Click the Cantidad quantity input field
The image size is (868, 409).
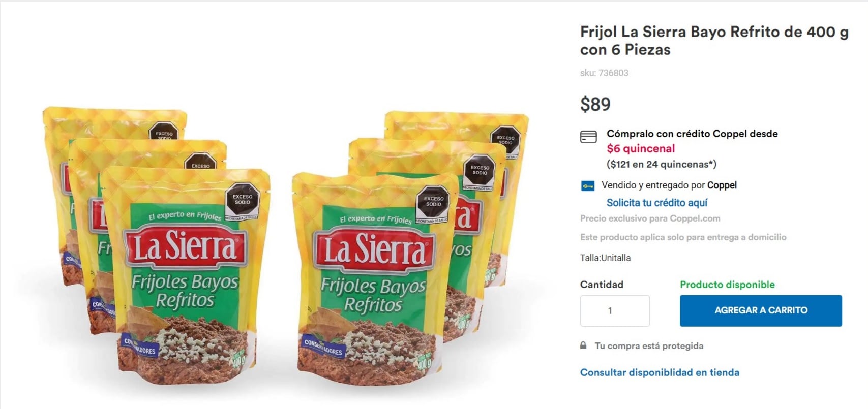pyautogui.click(x=615, y=310)
